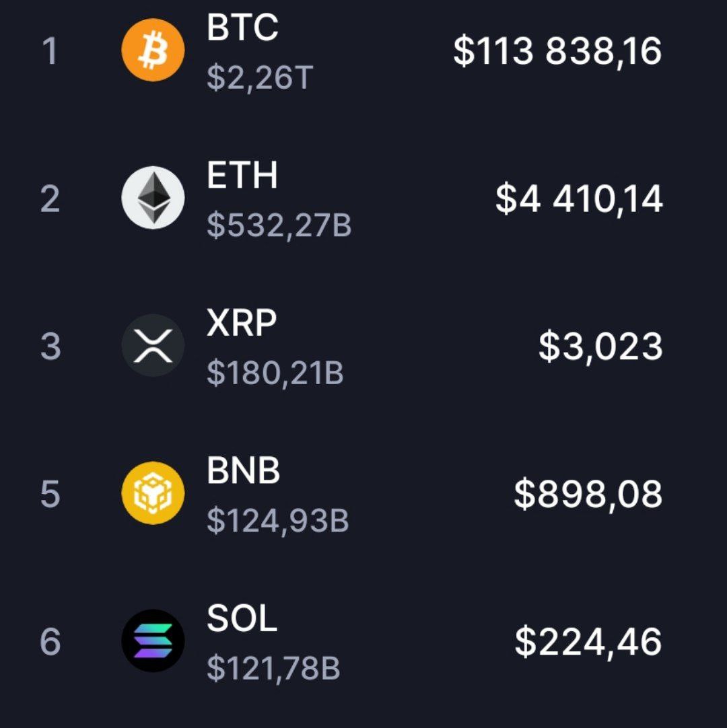This screenshot has width=727, height=728.
Task: Click the Ethereum price $4 410,14
Action: pos(579,199)
